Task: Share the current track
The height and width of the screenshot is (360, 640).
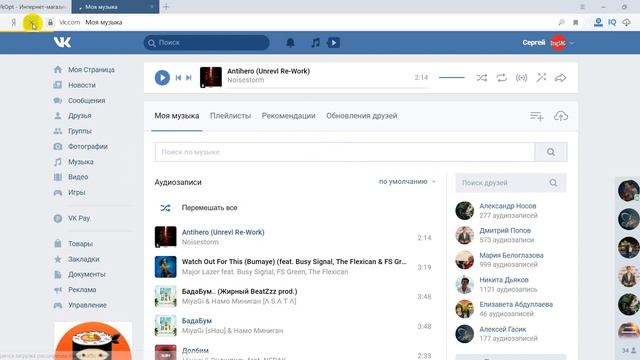Action: [560, 78]
